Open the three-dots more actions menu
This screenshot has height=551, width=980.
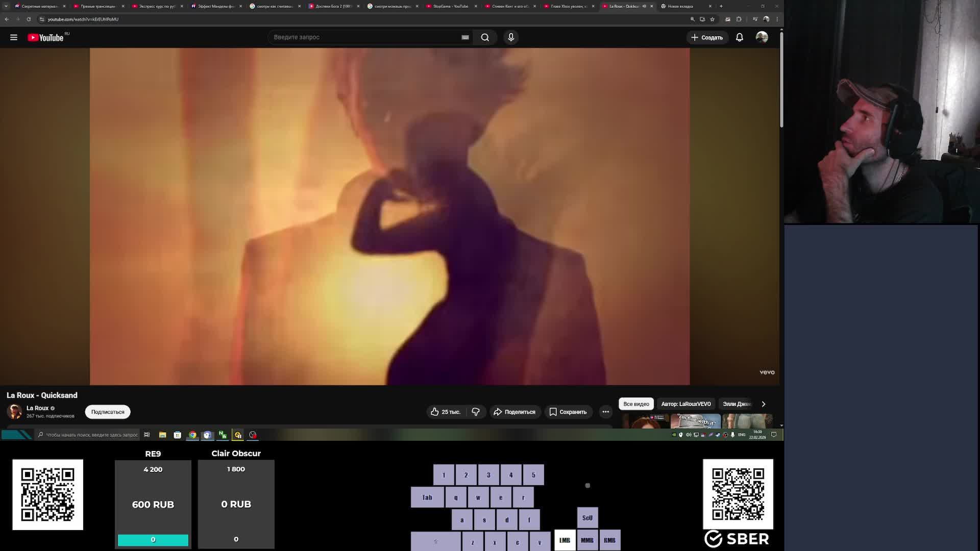click(605, 412)
